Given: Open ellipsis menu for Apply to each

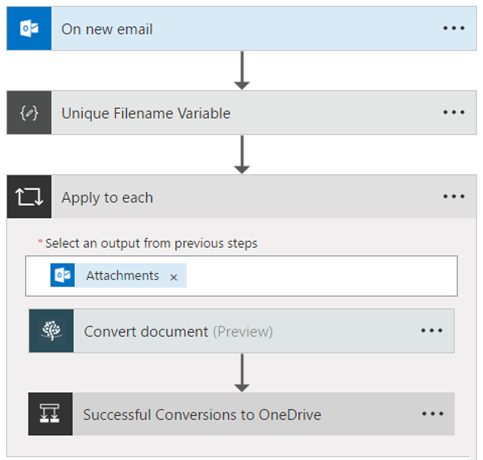Looking at the screenshot, I should (454, 197).
